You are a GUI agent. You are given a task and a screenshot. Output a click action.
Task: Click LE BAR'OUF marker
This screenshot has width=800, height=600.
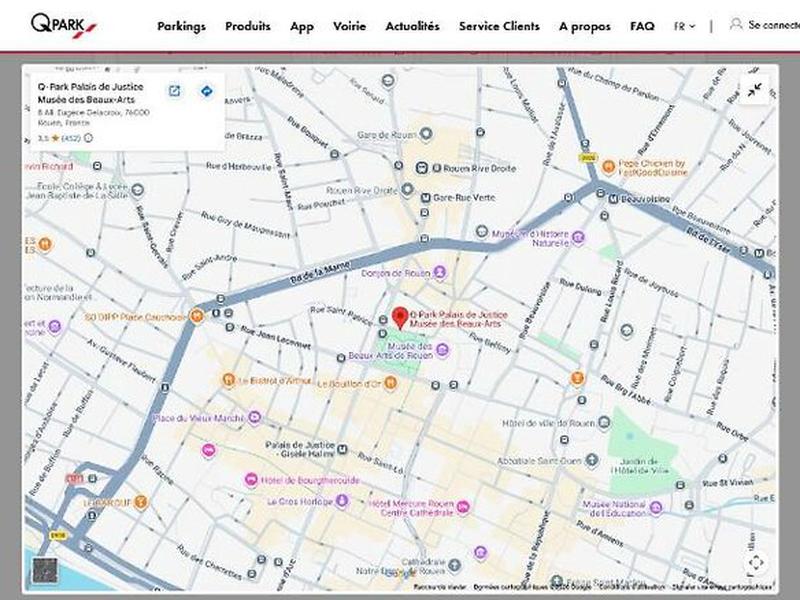(x=141, y=503)
